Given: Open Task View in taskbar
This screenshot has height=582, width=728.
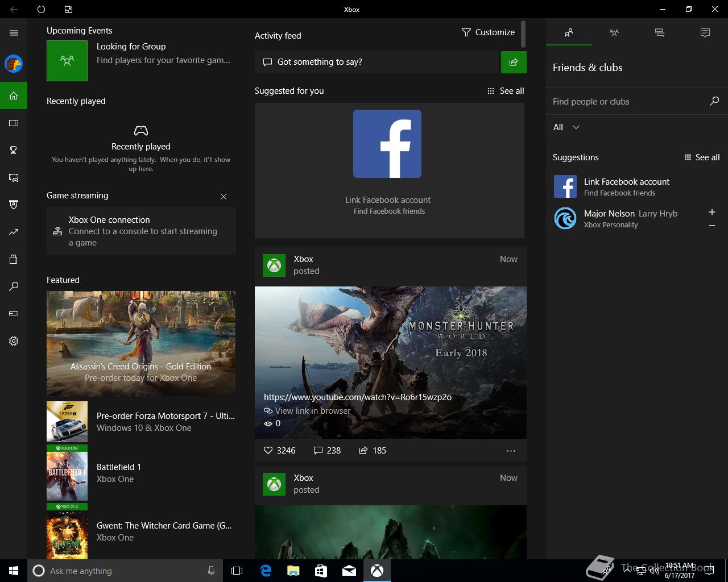Looking at the screenshot, I should click(237, 571).
